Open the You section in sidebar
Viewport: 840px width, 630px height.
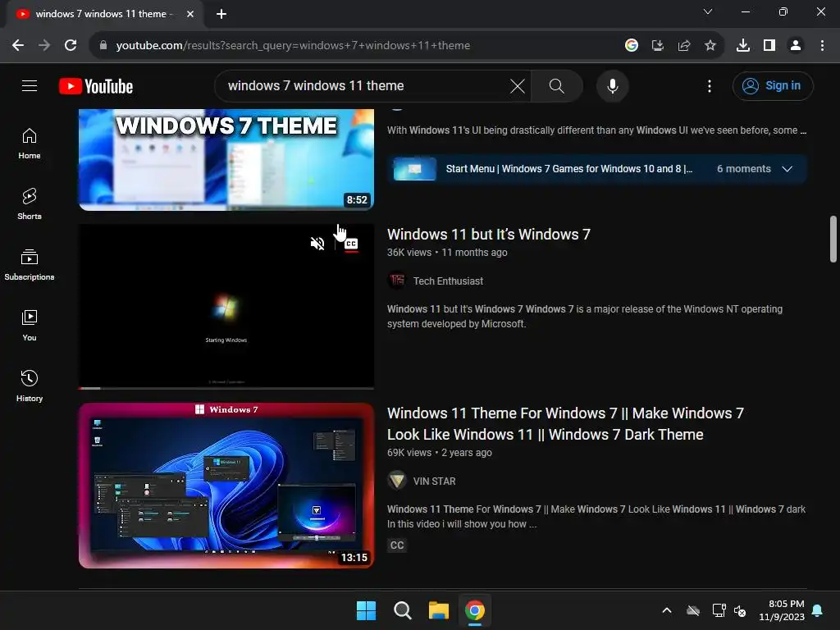(x=30, y=325)
